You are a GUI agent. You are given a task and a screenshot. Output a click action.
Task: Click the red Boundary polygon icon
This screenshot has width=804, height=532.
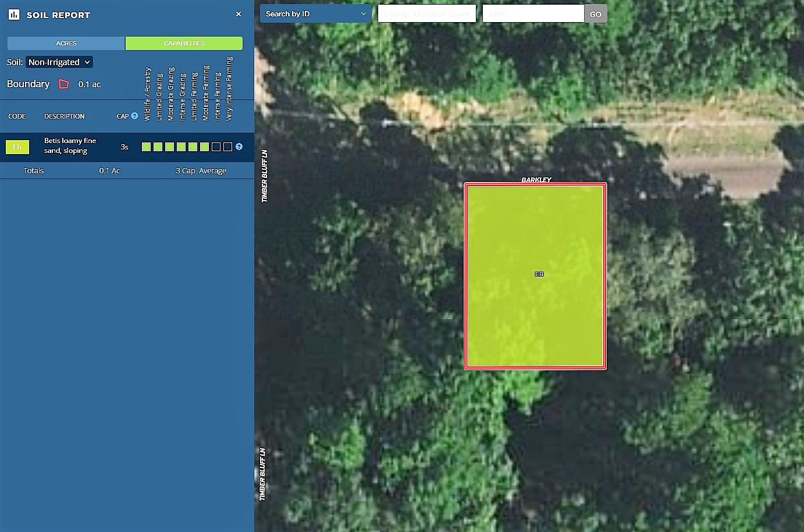(64, 84)
